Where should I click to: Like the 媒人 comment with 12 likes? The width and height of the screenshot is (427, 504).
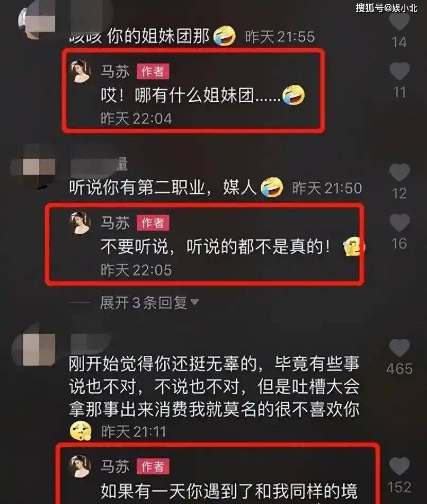tap(399, 172)
